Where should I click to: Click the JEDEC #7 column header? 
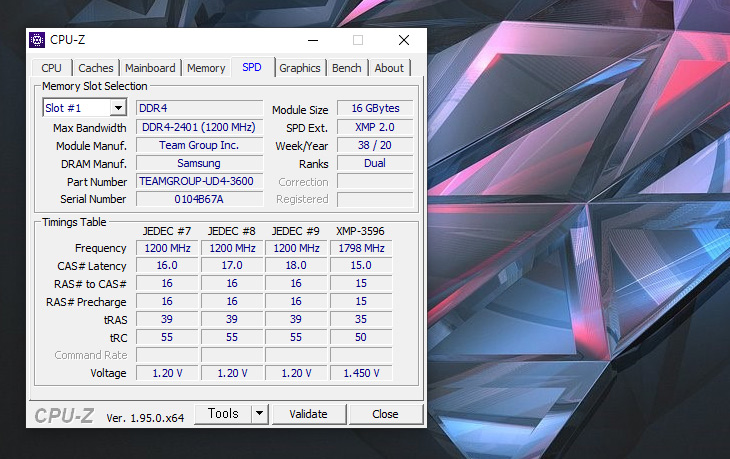[x=167, y=231]
